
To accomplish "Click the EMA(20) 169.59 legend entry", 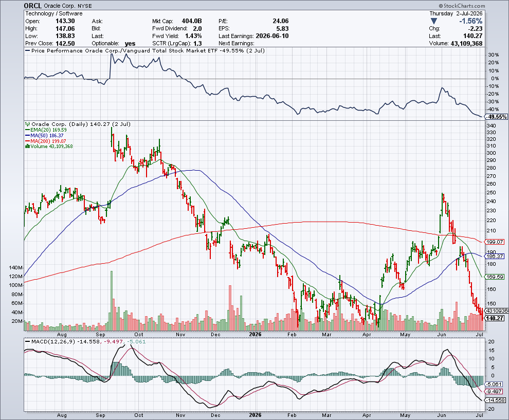I will (46, 130).
